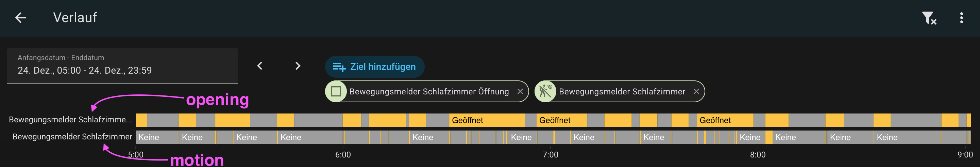This screenshot has height=167, width=980.
Task: Select the Bewegungsmelder Schlafzimmer chip label
Action: click(622, 91)
